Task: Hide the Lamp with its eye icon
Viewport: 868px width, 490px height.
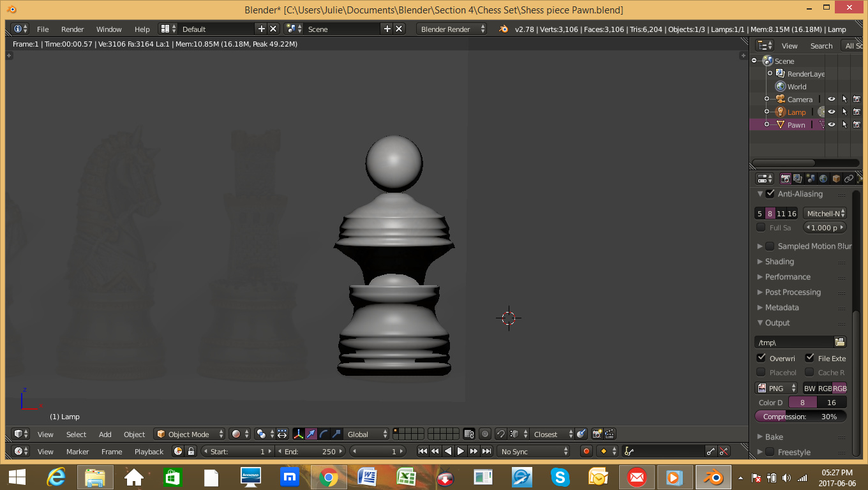Action: coord(832,112)
